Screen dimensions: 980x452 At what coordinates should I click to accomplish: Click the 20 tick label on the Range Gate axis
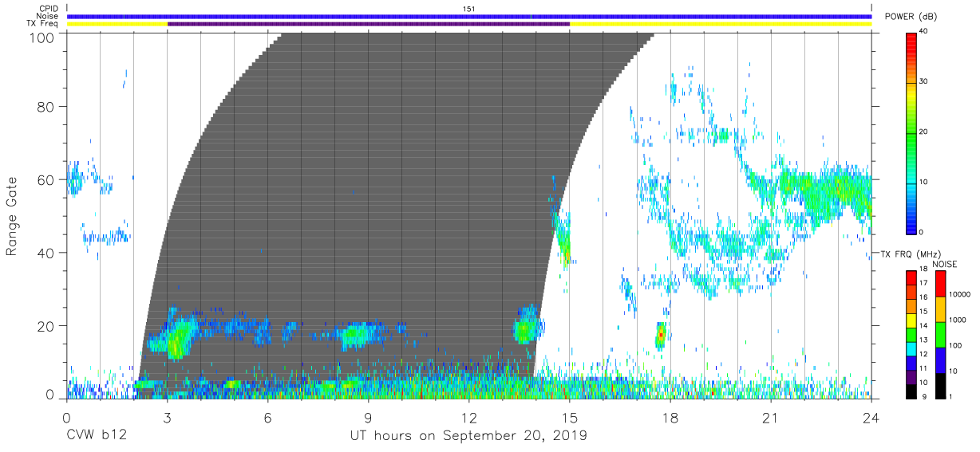[45, 325]
